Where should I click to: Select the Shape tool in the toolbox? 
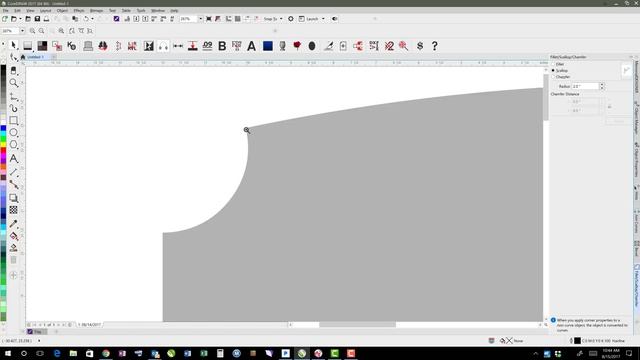pos(13,58)
